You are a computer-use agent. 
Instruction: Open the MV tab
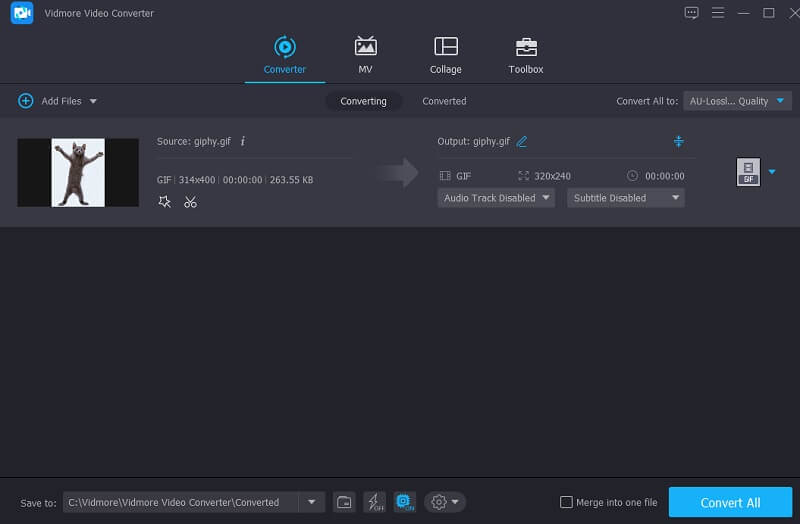(x=365, y=55)
